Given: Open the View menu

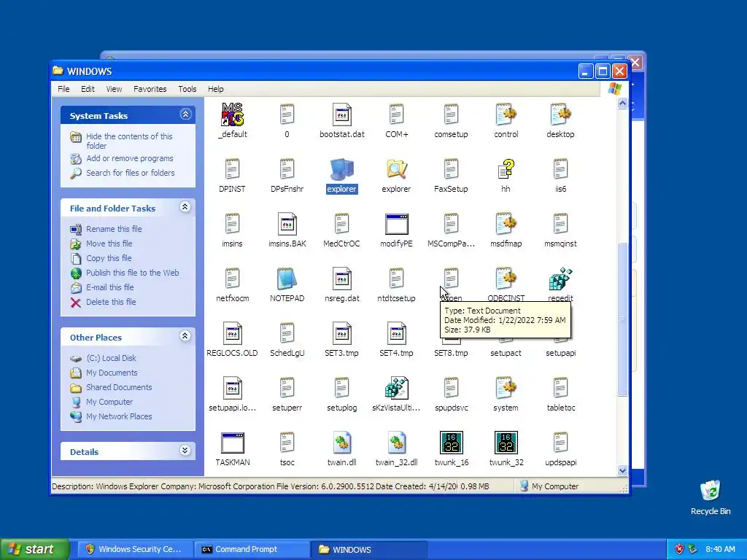Looking at the screenshot, I should tap(114, 89).
